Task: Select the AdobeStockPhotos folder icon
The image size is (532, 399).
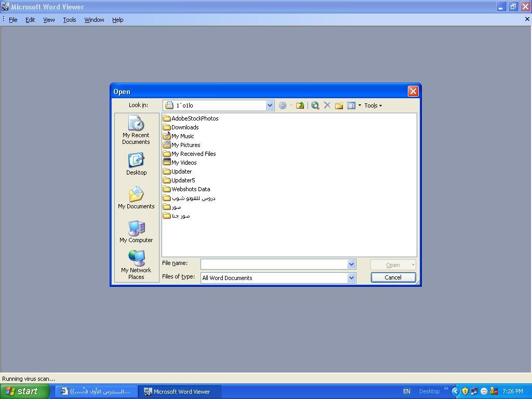Action: (166, 118)
